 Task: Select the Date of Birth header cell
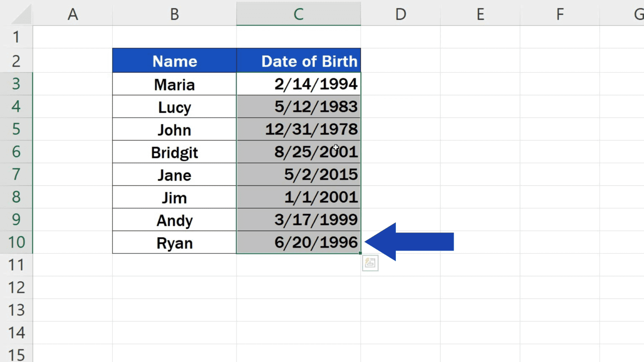click(298, 61)
